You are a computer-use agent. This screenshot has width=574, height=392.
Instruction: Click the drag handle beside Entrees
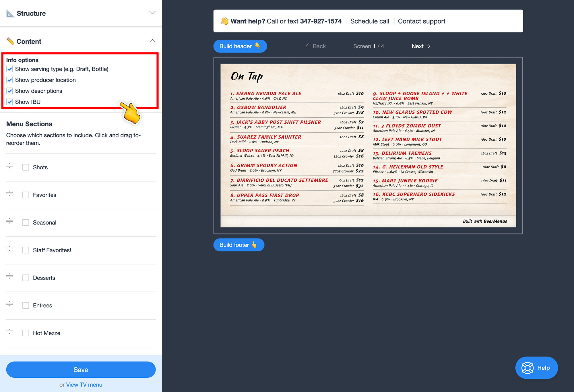tap(9, 304)
